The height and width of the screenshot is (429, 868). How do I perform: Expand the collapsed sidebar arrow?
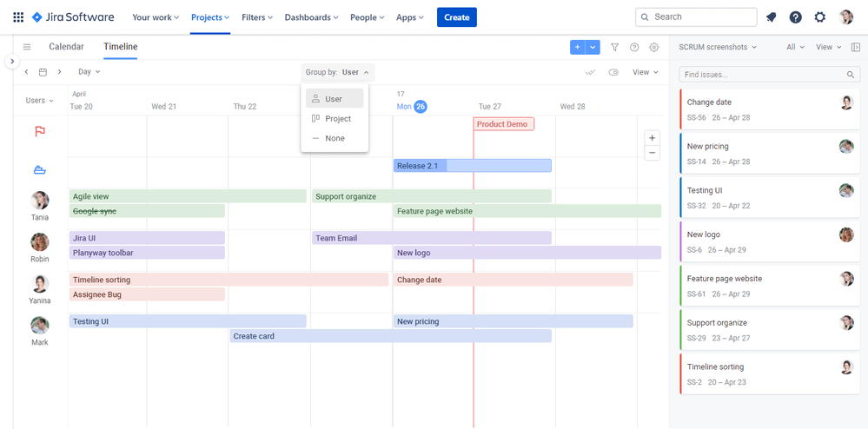12,61
